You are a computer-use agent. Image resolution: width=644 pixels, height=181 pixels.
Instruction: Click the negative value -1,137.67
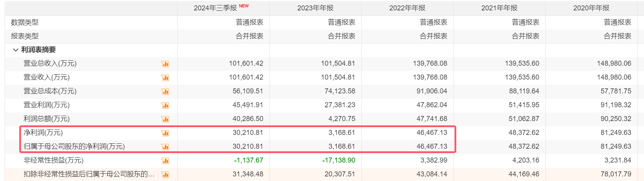coord(249,160)
